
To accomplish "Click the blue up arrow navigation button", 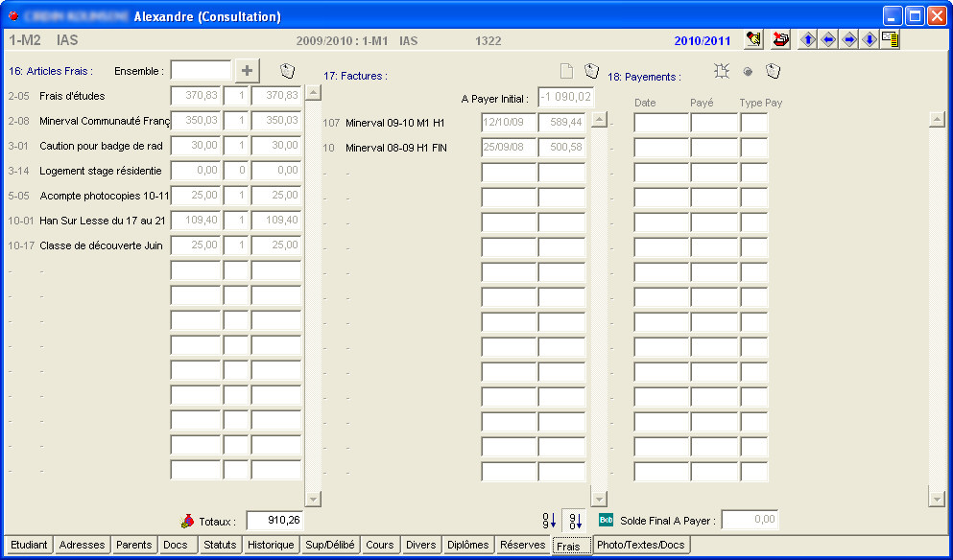I will coord(808,40).
